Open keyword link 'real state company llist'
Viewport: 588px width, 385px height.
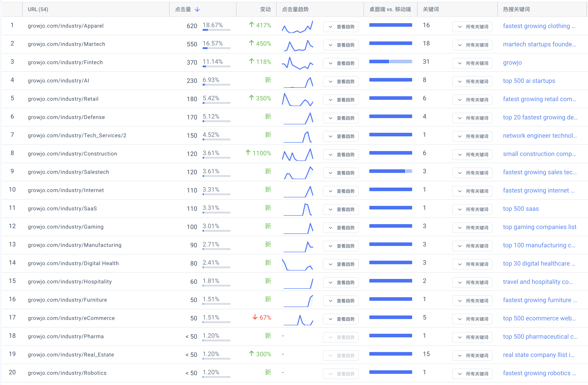[539, 355]
